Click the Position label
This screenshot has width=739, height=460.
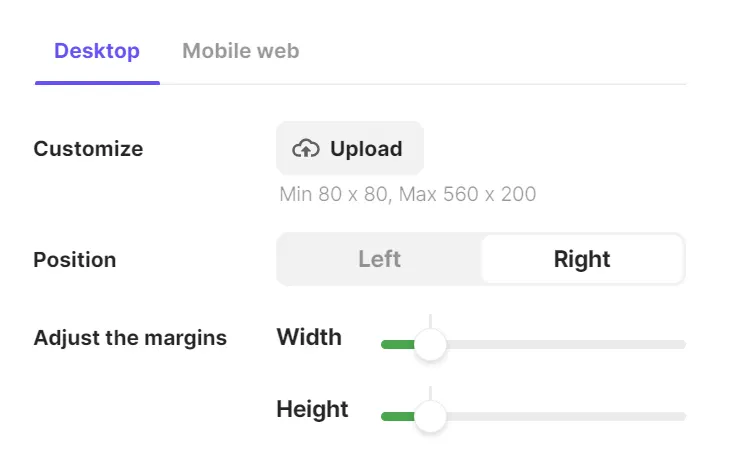coord(75,260)
